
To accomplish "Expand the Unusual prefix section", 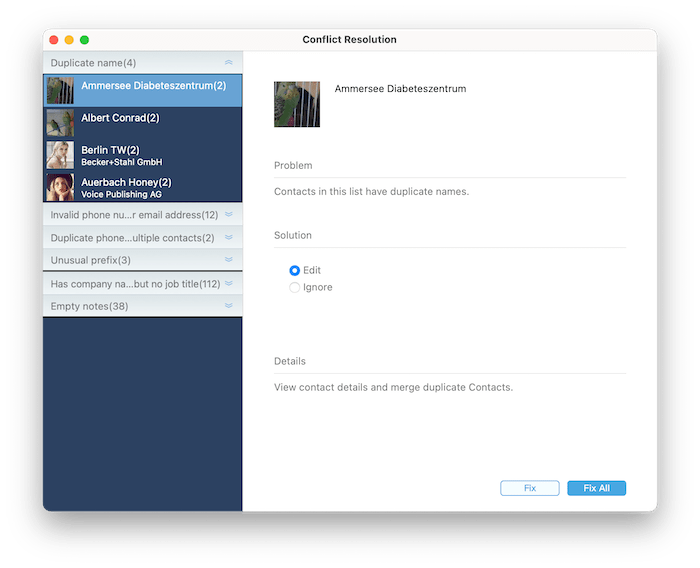I will point(228,260).
